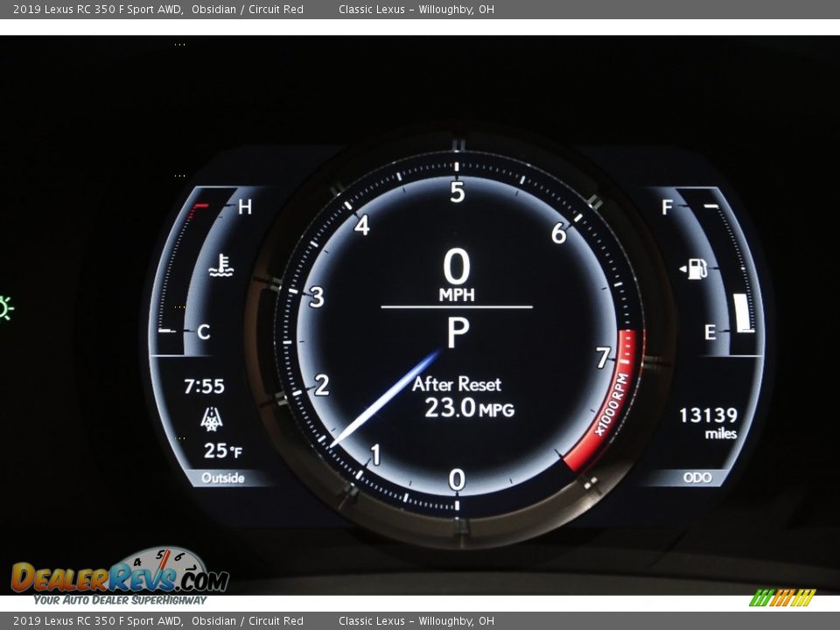Click the number 7 on tachometer
Image resolution: width=840 pixels, height=630 pixels.
pos(603,357)
